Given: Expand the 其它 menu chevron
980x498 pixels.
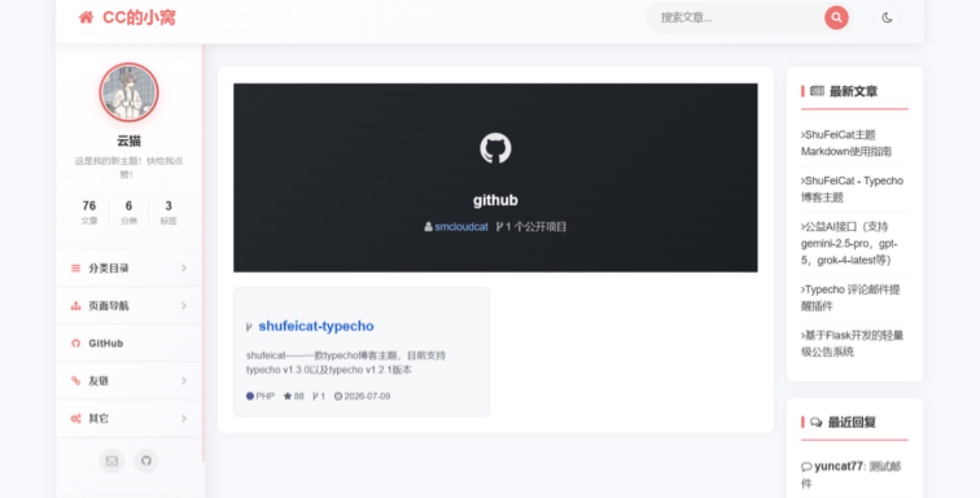Looking at the screenshot, I should click(184, 419).
